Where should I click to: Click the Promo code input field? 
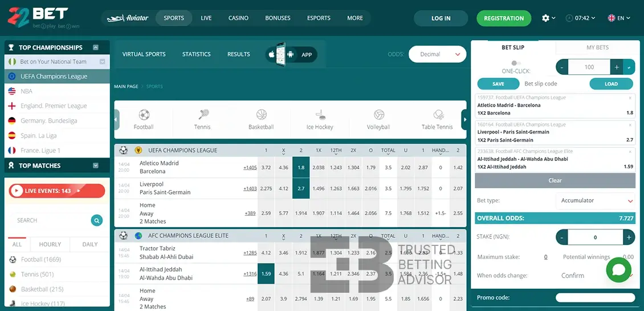(595, 297)
